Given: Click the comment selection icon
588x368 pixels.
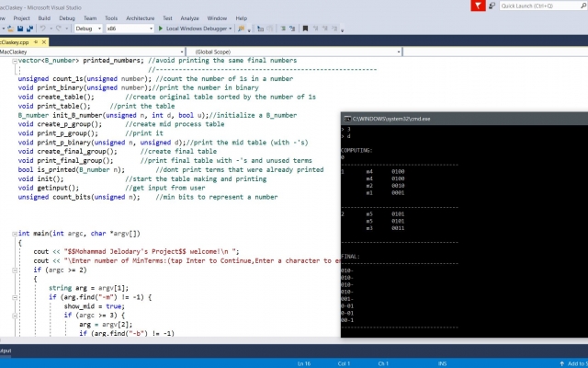Looking at the screenshot, I should tap(292, 29).
